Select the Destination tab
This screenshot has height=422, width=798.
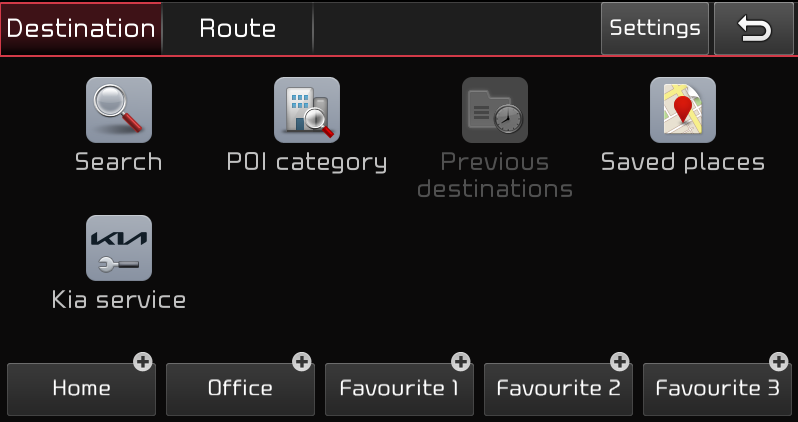pyautogui.click(x=81, y=29)
